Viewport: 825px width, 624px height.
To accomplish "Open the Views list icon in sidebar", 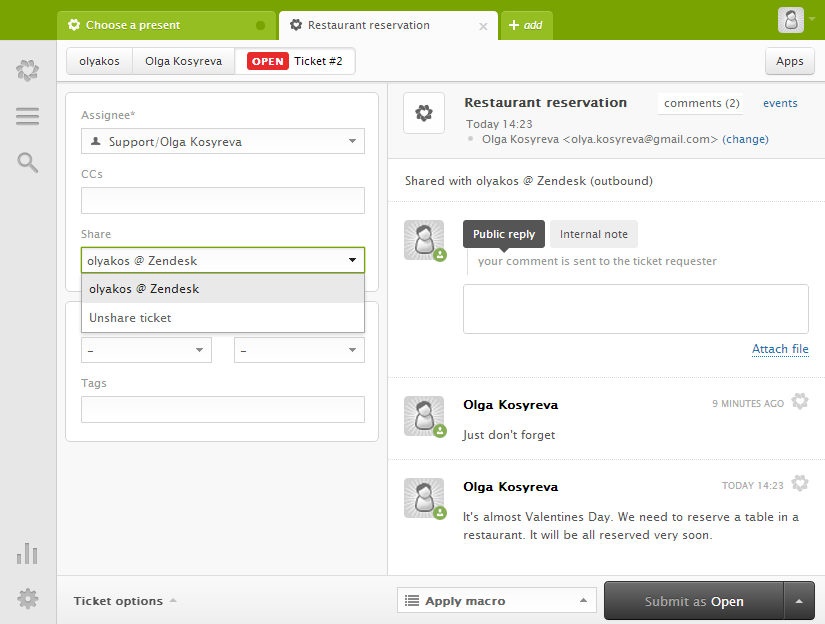I will tap(27, 116).
